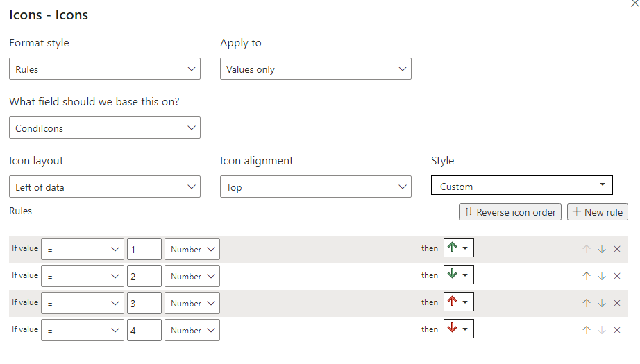Delete rule 3 with its X icon
Image resolution: width=640 pixels, height=364 pixels.
[617, 303]
